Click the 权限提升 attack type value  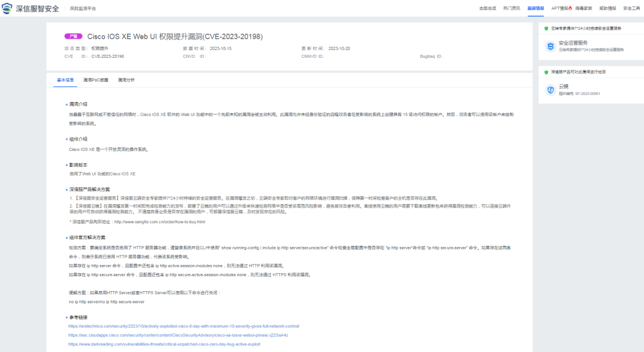coord(100,48)
